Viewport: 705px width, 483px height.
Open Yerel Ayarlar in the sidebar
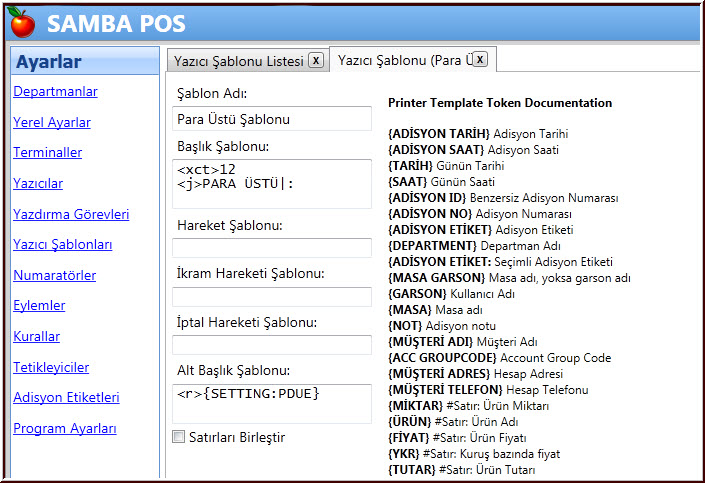52,123
